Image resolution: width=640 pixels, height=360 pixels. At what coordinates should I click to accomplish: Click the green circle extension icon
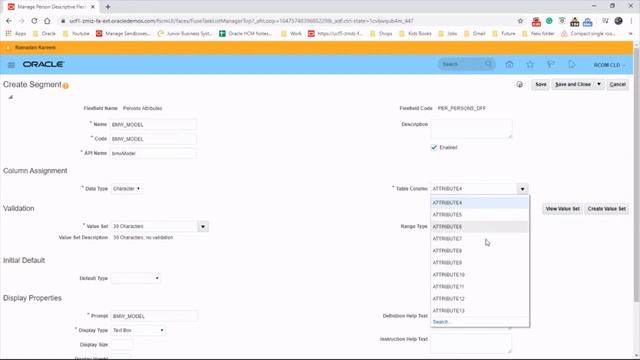[549, 21]
